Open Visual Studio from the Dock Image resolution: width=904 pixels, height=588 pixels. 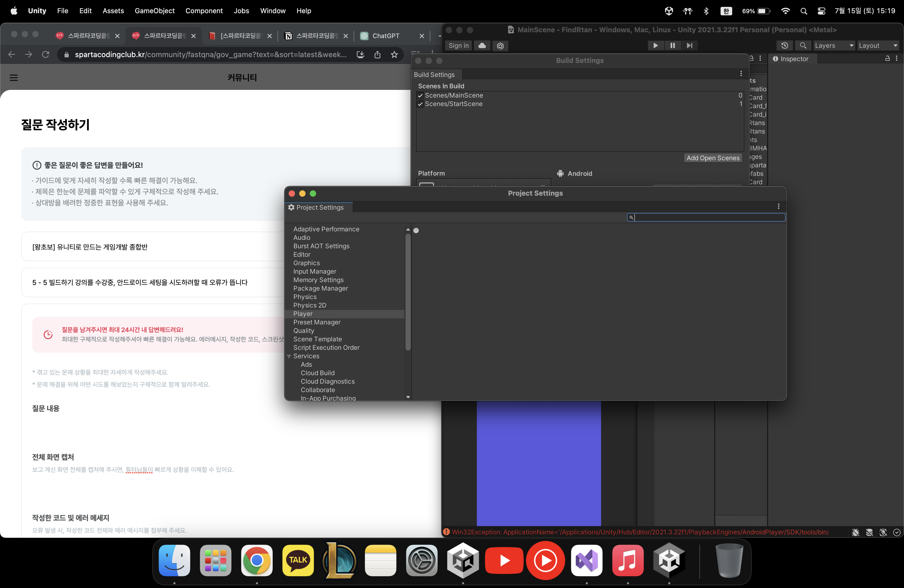point(587,561)
